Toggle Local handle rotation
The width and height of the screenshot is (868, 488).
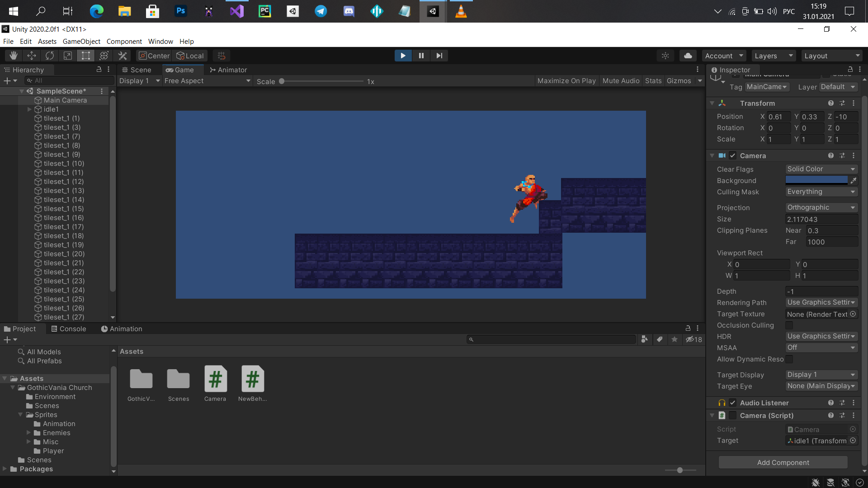point(190,56)
